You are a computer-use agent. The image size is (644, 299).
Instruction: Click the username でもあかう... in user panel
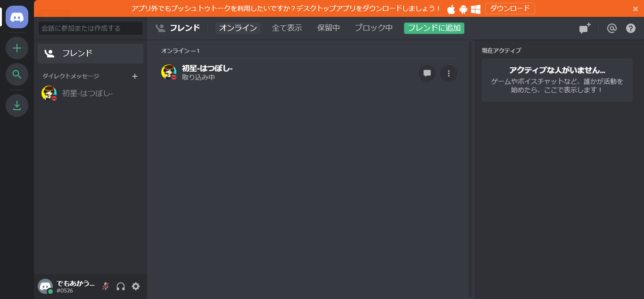pos(75,283)
